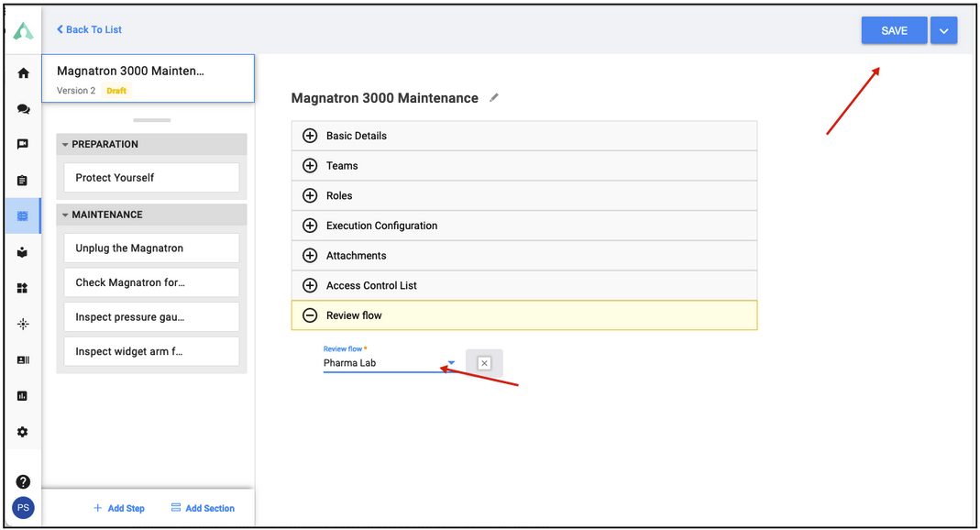Collapse the Review flow section
980x530 pixels.
click(524, 315)
